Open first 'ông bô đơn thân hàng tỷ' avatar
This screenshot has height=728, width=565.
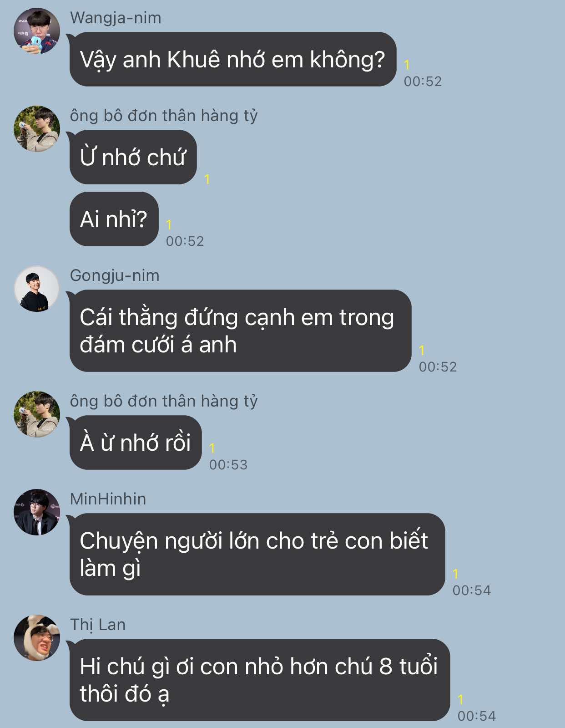click(37, 128)
